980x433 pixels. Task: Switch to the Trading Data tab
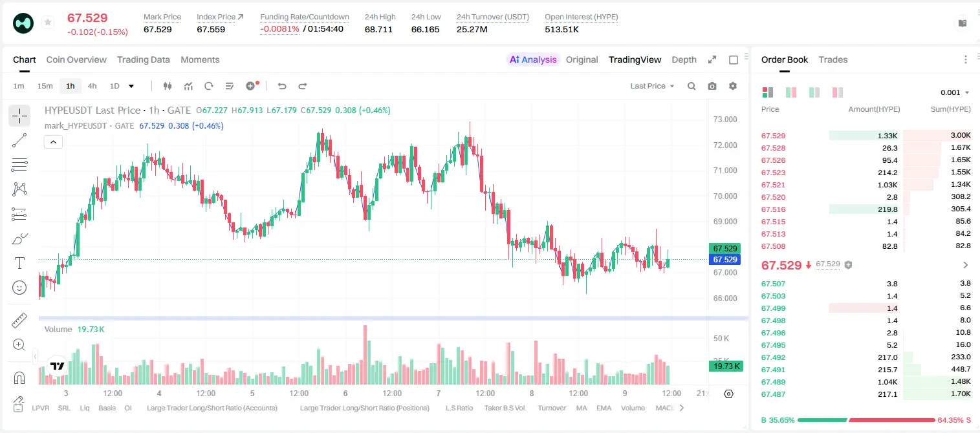click(144, 59)
